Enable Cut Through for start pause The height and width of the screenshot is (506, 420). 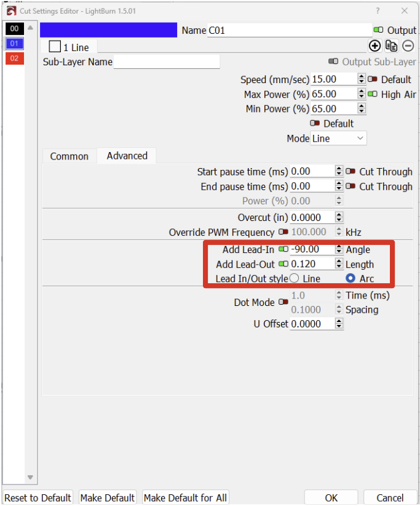tap(351, 171)
